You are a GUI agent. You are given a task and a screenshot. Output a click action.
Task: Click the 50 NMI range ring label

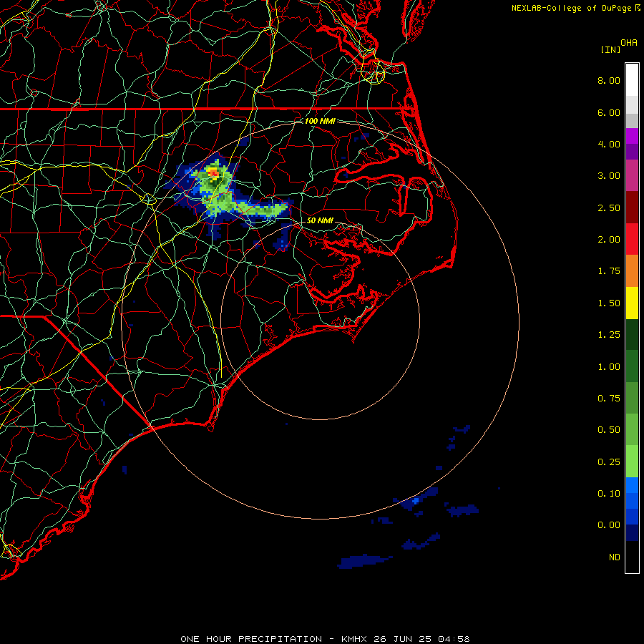(x=320, y=220)
